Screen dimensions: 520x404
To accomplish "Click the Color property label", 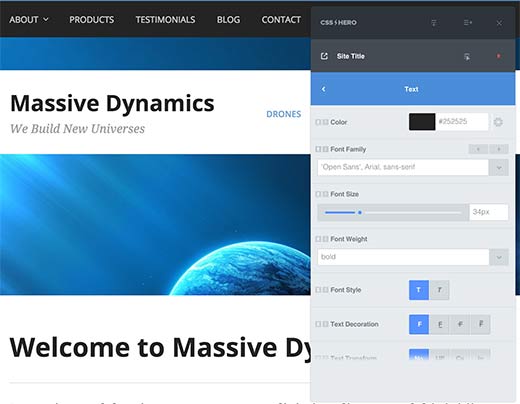I will coord(339,122).
